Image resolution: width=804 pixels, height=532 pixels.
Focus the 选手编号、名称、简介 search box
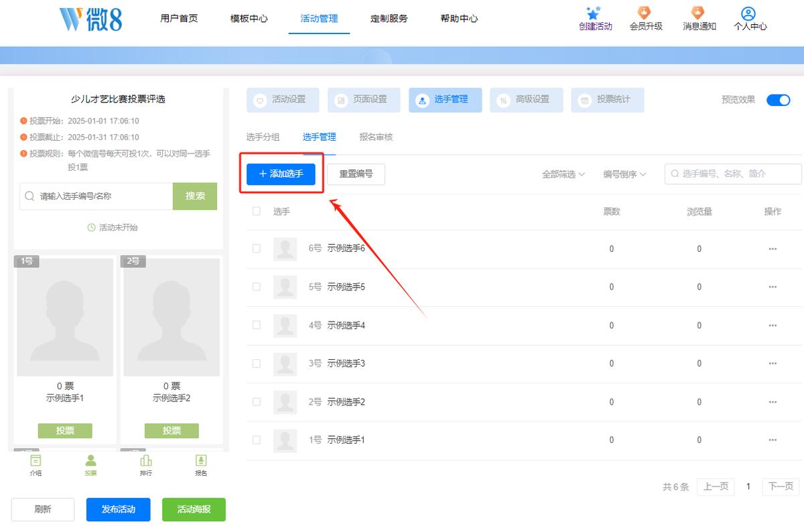(733, 174)
